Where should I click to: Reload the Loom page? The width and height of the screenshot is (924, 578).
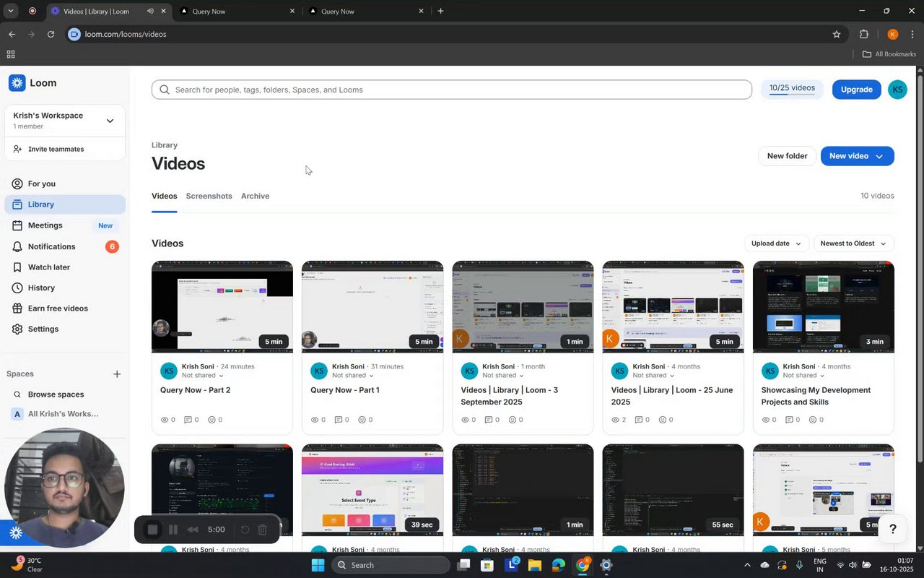coord(51,34)
